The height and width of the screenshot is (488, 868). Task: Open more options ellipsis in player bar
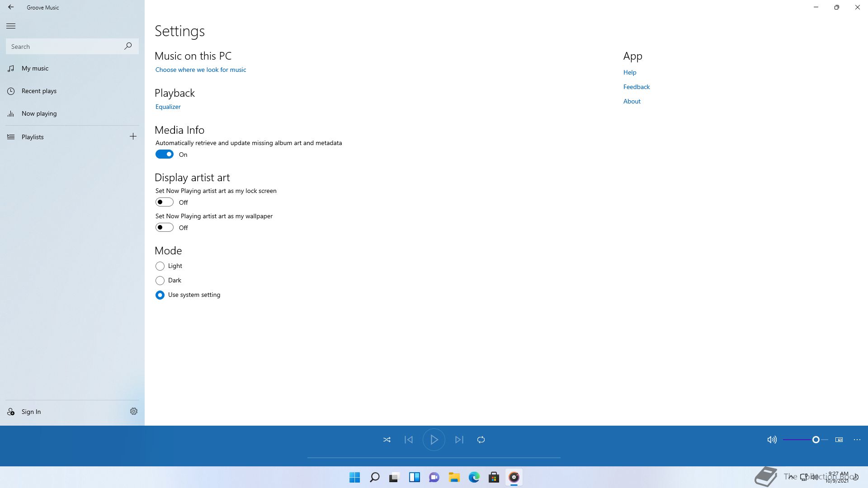[x=857, y=440]
